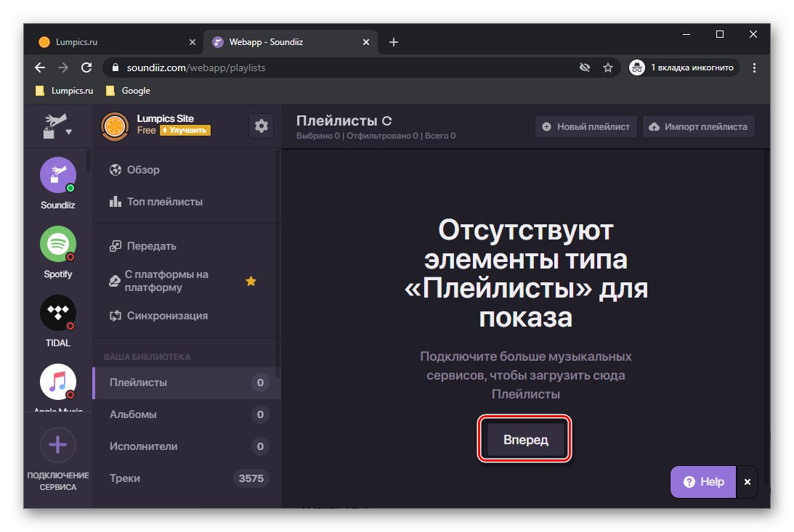Expand the Soundiiz logo dropdown arrow
Image resolution: width=794 pixels, height=532 pixels.
[x=68, y=132]
